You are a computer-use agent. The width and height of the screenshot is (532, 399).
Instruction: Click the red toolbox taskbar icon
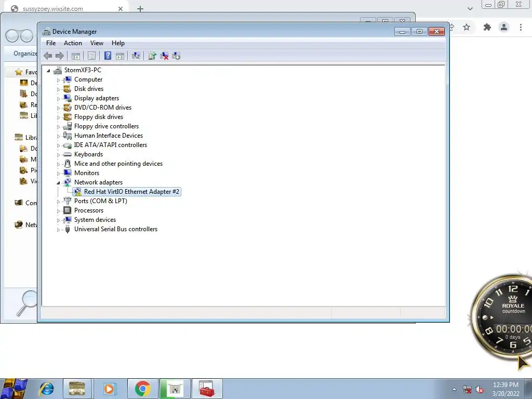pos(207,389)
